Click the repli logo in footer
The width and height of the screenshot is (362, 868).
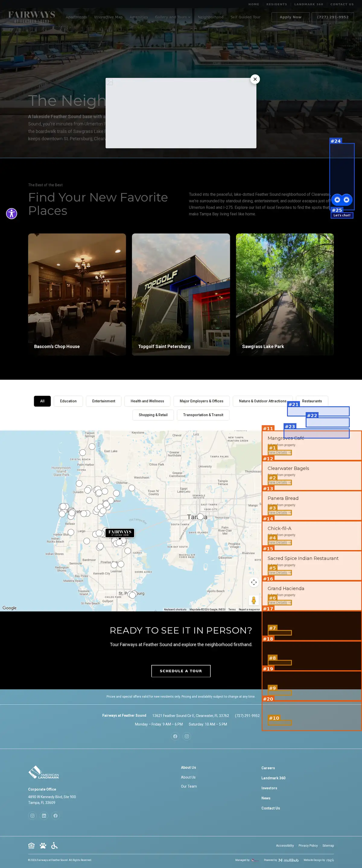click(330, 860)
